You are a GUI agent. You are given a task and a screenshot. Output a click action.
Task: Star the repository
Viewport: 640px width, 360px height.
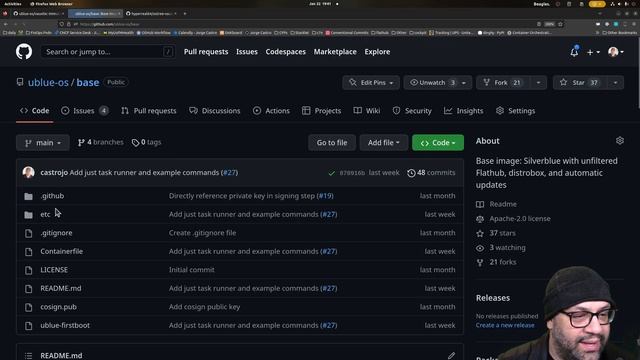[579, 82]
